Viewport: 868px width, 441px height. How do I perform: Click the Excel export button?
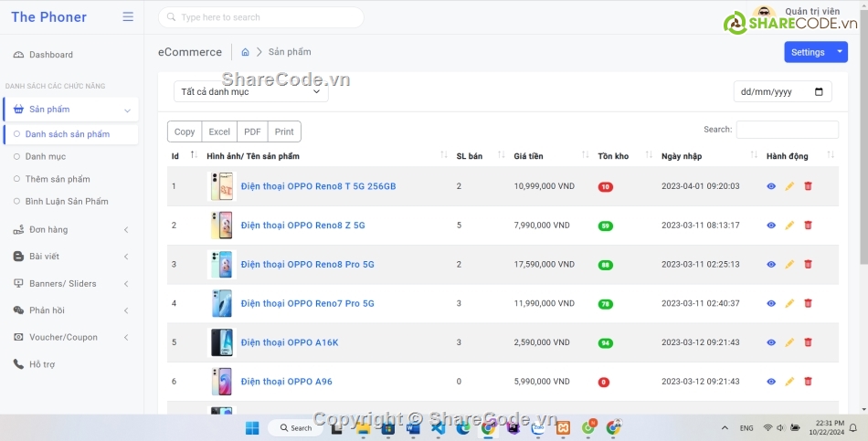click(219, 131)
